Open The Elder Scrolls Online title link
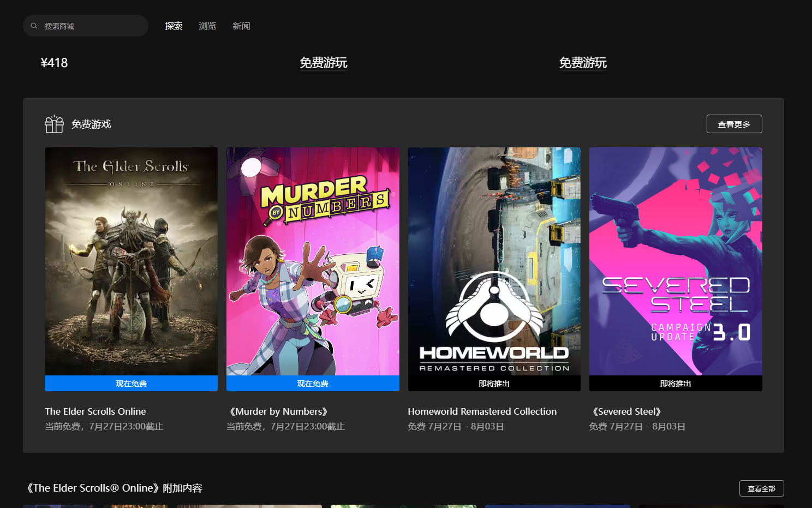Screen dimensions: 812x508 coord(95,411)
